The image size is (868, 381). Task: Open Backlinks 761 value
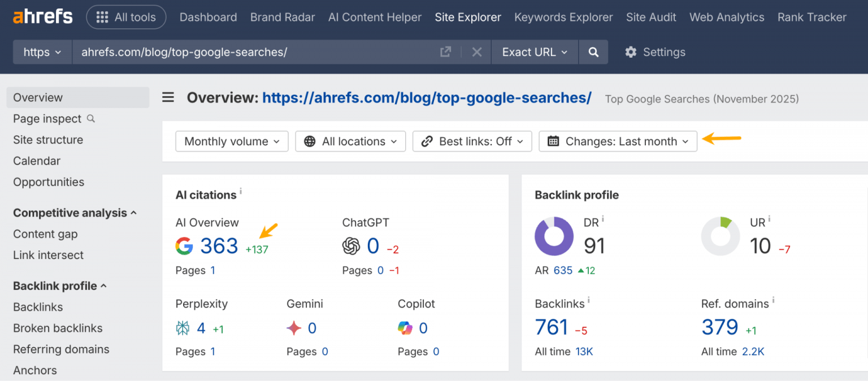click(x=552, y=327)
